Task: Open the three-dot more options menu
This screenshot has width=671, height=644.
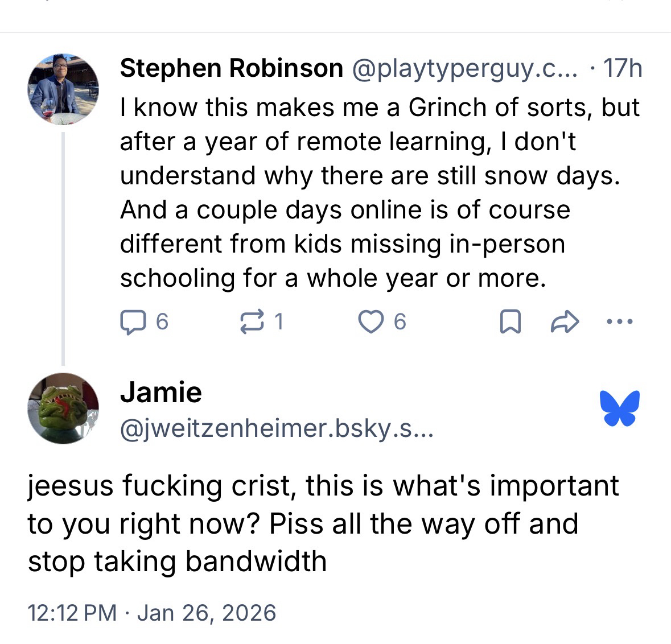Action: pyautogui.click(x=619, y=323)
